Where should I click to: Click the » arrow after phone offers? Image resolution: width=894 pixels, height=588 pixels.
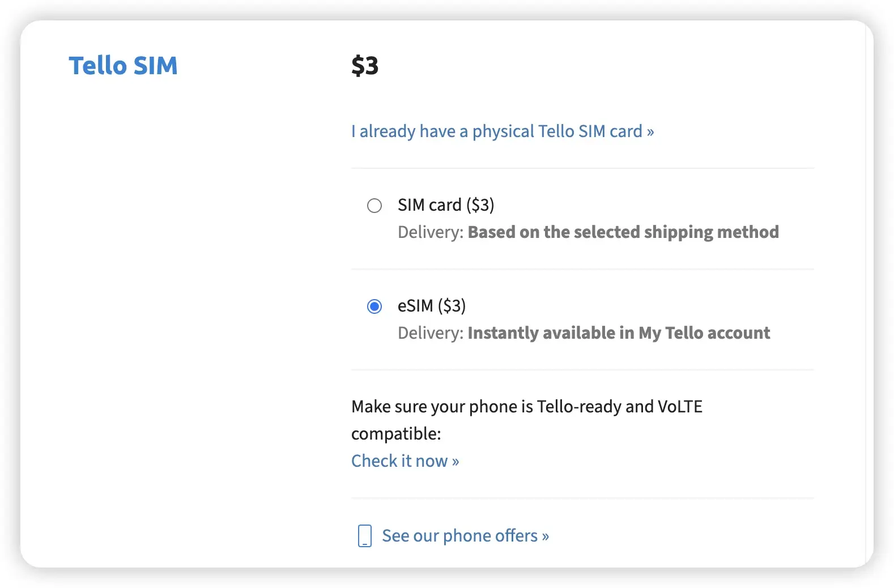click(545, 536)
